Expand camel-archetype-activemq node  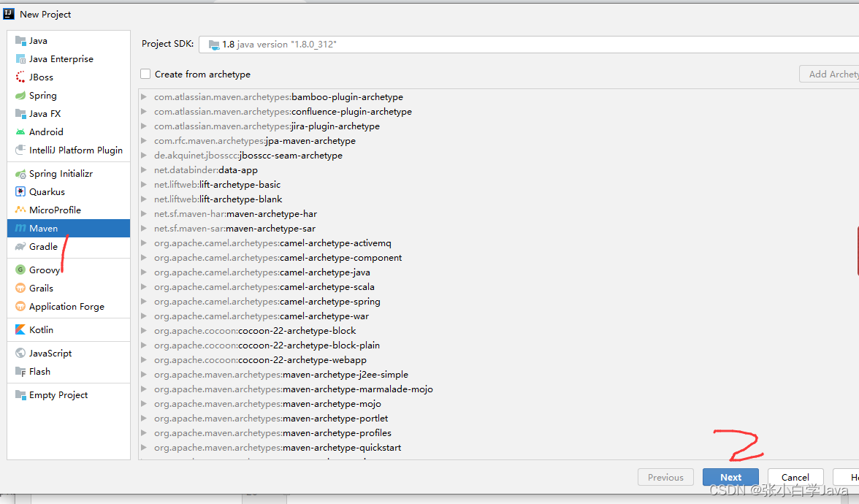click(x=143, y=243)
